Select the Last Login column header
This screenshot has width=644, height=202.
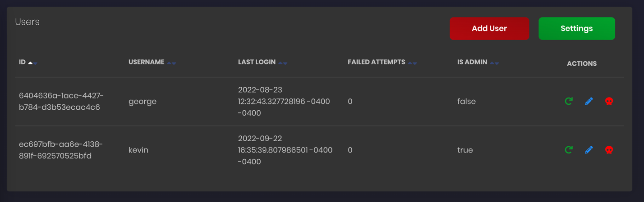tap(257, 62)
